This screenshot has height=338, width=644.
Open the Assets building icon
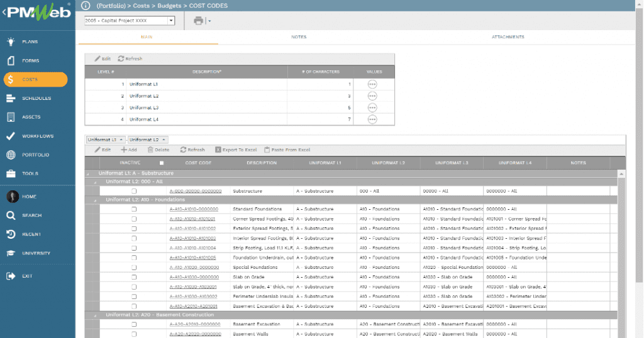pos(11,117)
